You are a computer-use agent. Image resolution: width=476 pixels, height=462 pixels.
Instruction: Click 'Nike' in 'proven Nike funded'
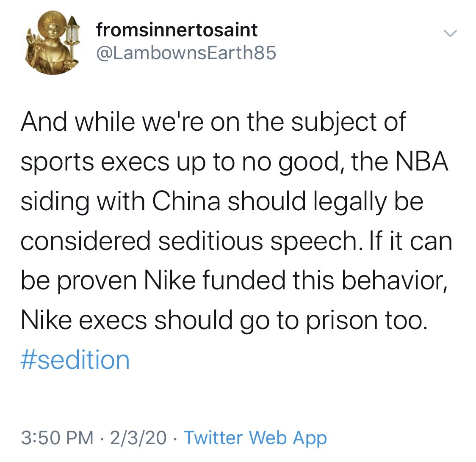170,280
